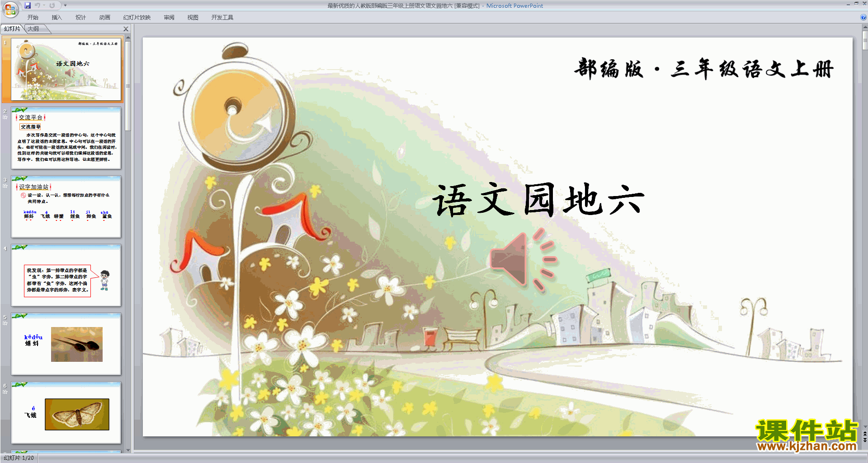Click animation star icon beside slide 6
Image resolution: width=868 pixels, height=463 pixels.
pos(5,392)
